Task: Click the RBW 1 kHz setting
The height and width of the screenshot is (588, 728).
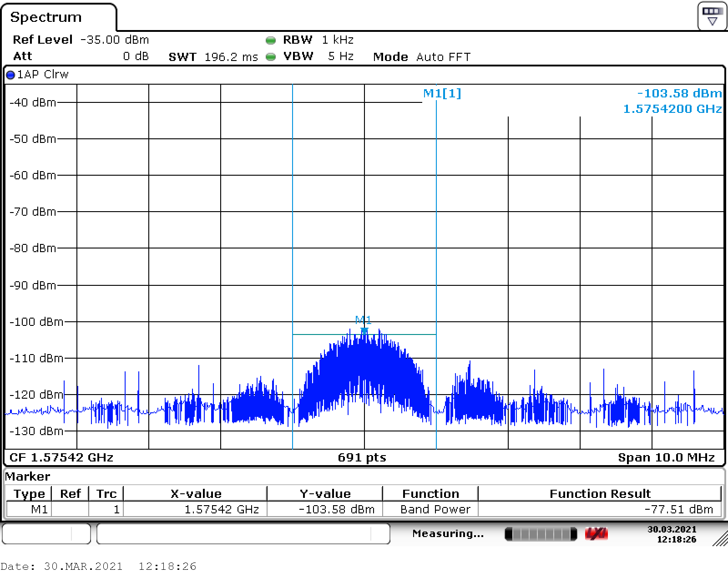Action: tap(338, 40)
